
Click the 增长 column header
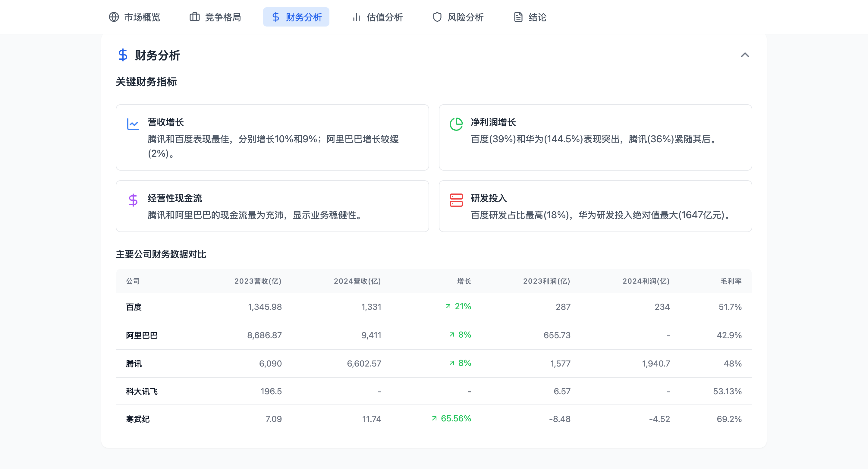tap(464, 281)
